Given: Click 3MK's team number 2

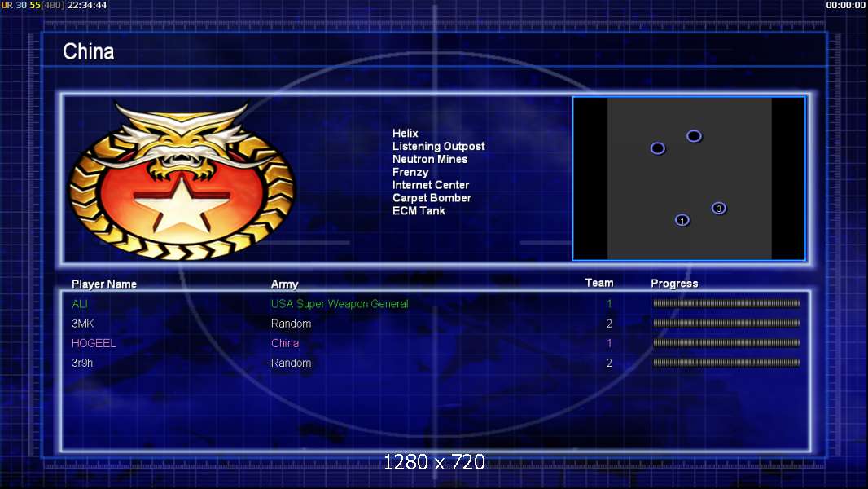Looking at the screenshot, I should [609, 324].
